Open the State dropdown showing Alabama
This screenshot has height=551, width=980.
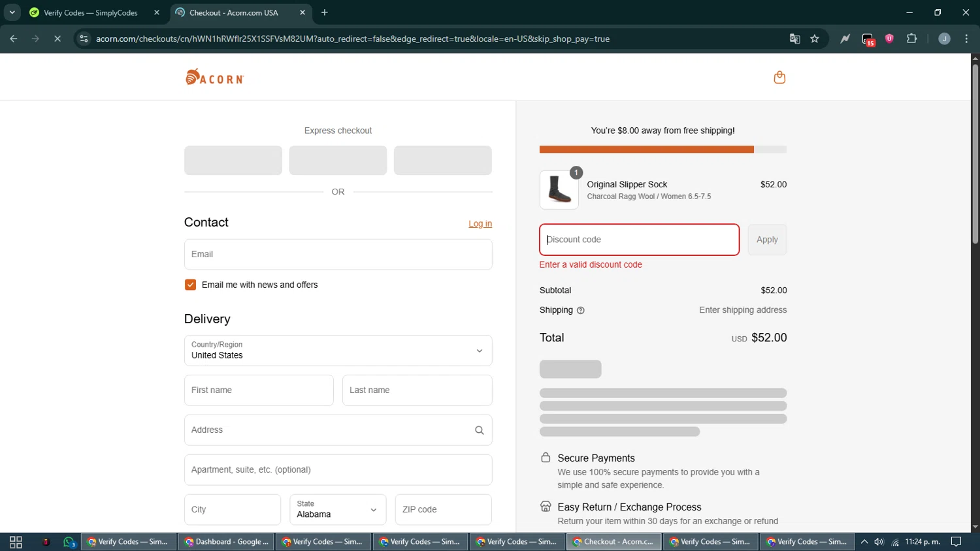point(338,510)
